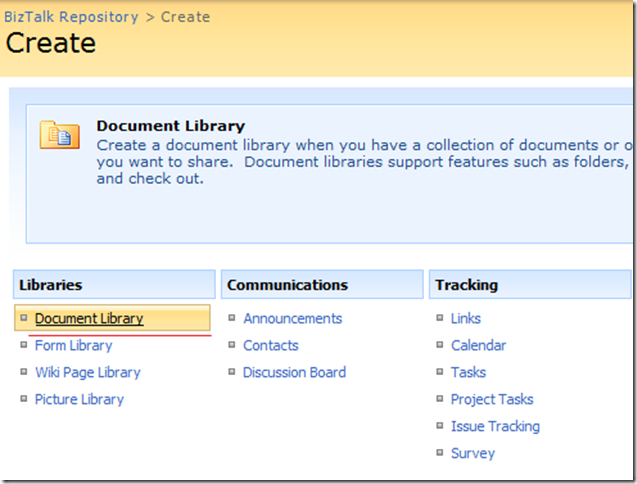Click the Libraries column header
The image size is (637, 484).
50,285
